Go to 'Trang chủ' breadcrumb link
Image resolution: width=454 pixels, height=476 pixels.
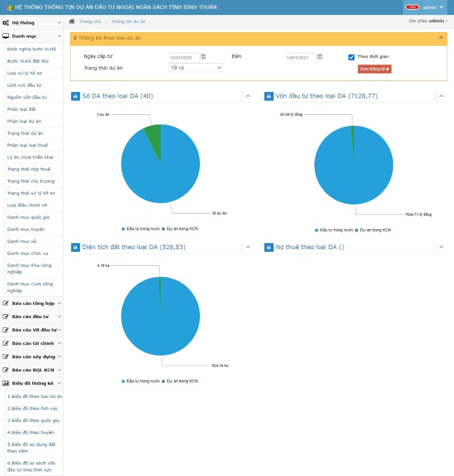click(90, 21)
